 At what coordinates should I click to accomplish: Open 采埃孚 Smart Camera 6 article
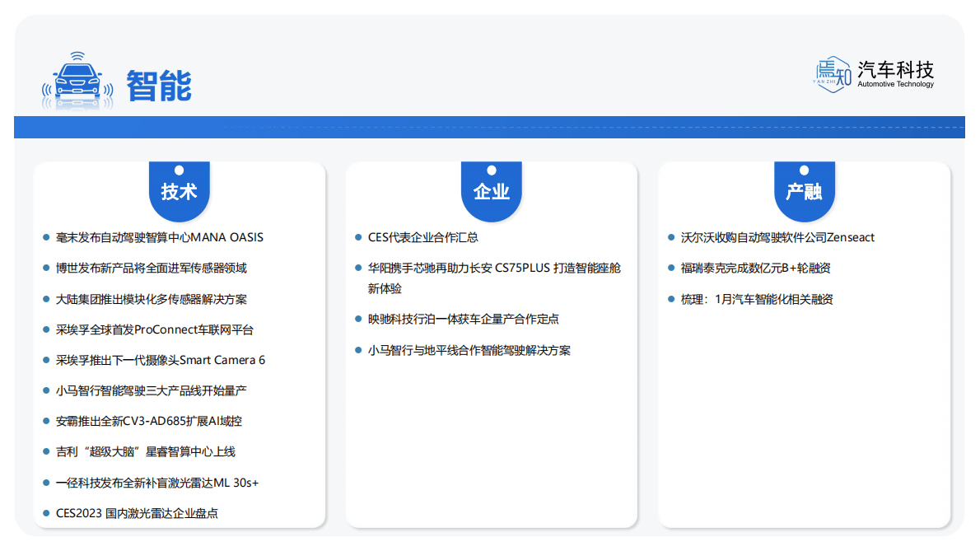(160, 360)
